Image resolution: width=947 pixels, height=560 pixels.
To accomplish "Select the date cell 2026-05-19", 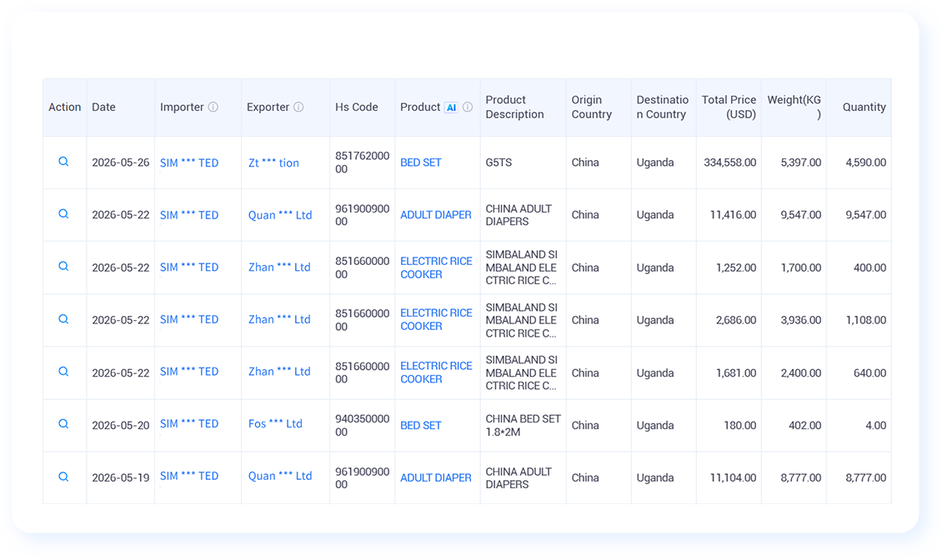I will 121,478.
